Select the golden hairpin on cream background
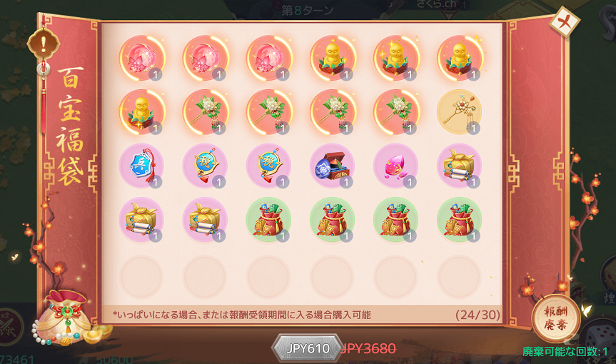Image resolution: width=616 pixels, height=364 pixels. [x=458, y=112]
